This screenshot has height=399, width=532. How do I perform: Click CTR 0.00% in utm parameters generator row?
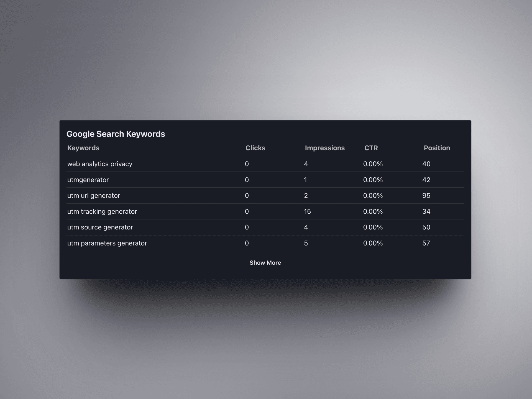[x=373, y=243]
